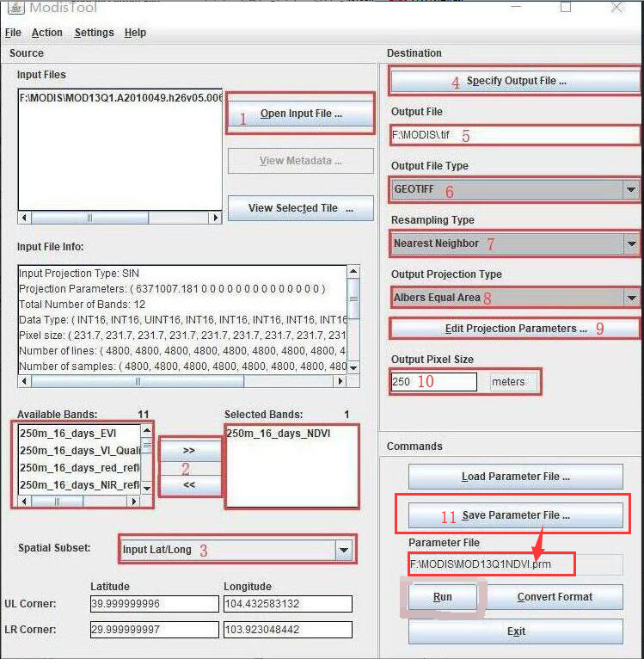Open the File menu
Viewport: 644px width, 659px height.
point(13,33)
